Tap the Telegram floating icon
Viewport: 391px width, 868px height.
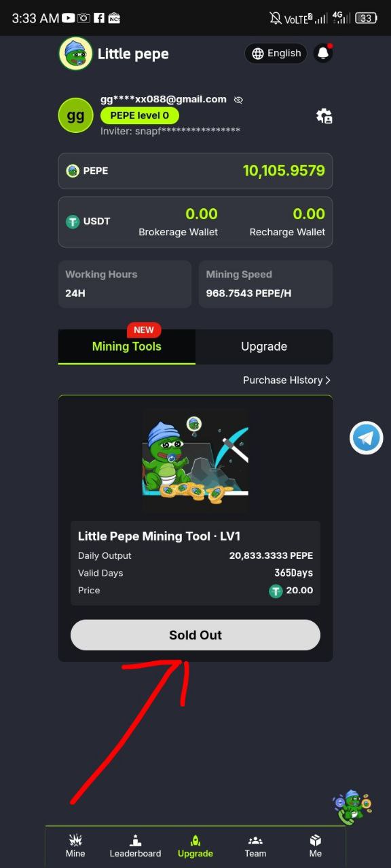(367, 437)
